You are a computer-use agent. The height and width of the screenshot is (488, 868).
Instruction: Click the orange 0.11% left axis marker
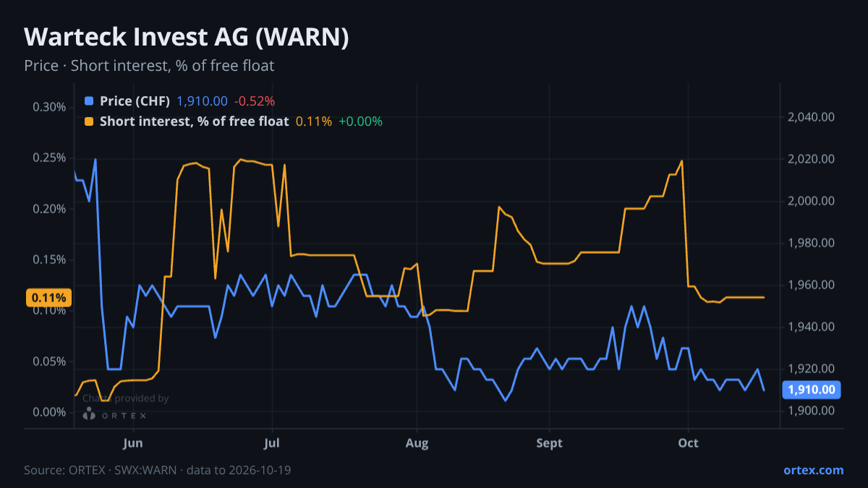[48, 297]
